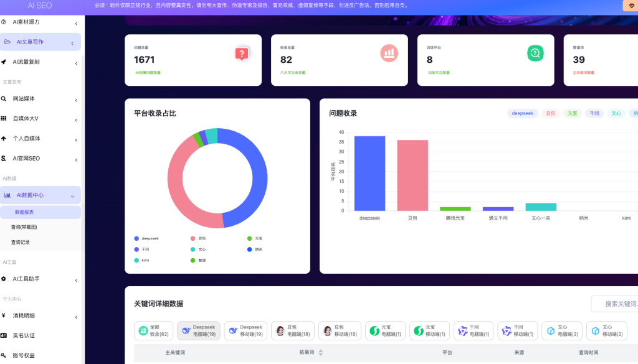Click the AI工具助手 gear icon
Screen dimensions: 638x364
4,279
